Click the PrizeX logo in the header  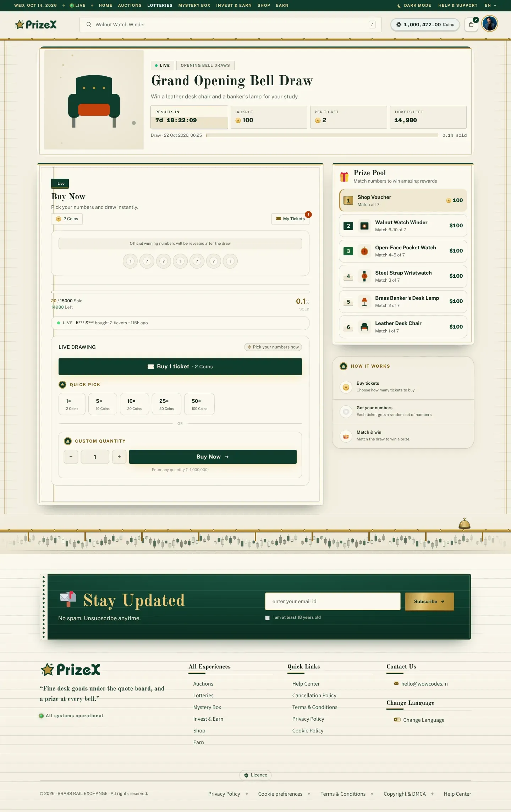(36, 25)
